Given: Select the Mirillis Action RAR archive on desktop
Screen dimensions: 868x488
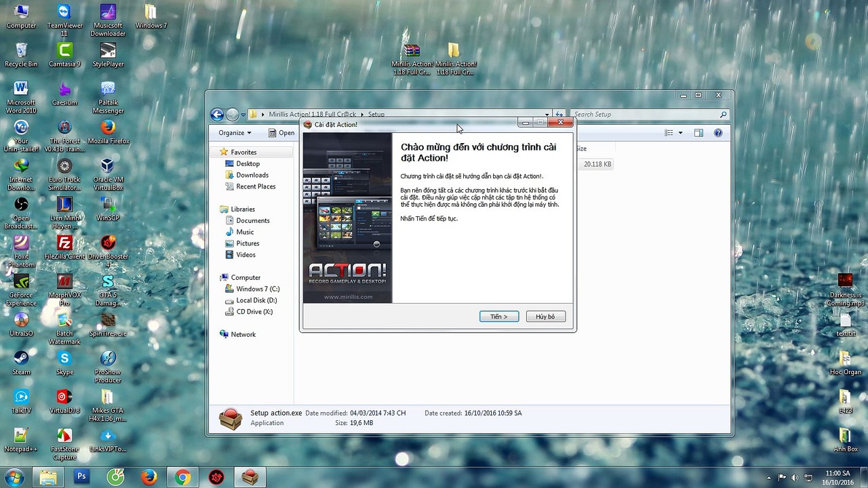Looking at the screenshot, I should click(x=412, y=59).
